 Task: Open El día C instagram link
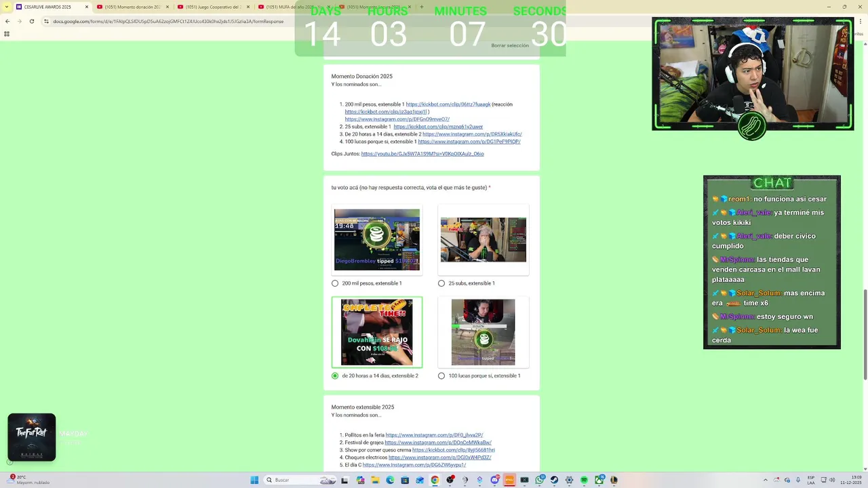(x=414, y=465)
